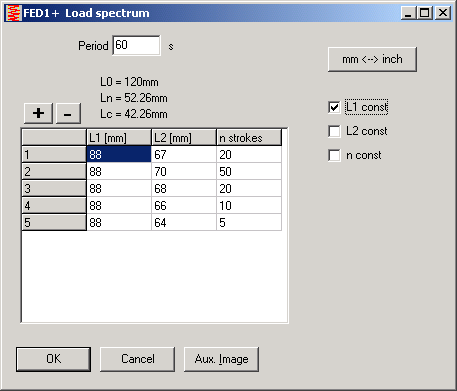Add a row with the plus button
This screenshot has height=391, width=457.
38,113
